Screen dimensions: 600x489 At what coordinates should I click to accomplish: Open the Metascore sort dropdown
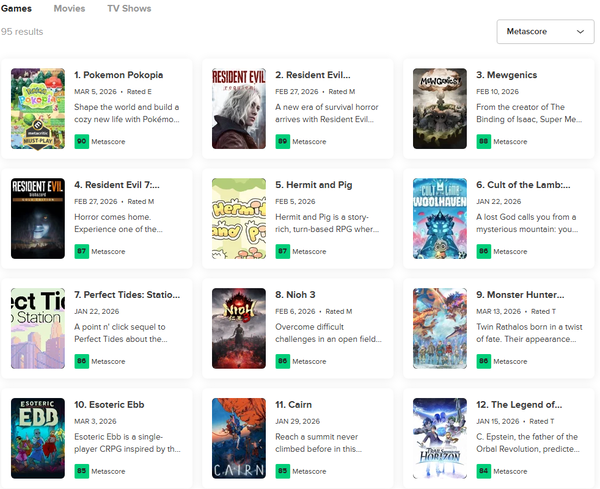545,31
